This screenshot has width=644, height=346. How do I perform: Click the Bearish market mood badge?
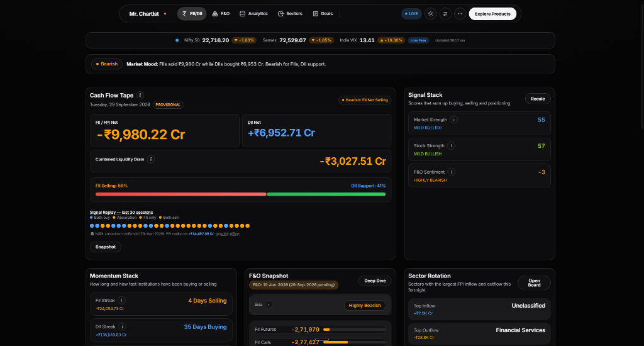click(107, 64)
